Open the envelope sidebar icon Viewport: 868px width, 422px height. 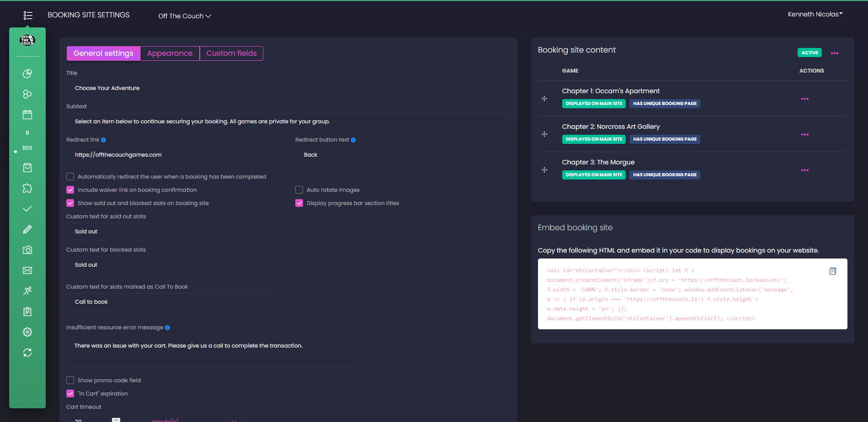[27, 270]
